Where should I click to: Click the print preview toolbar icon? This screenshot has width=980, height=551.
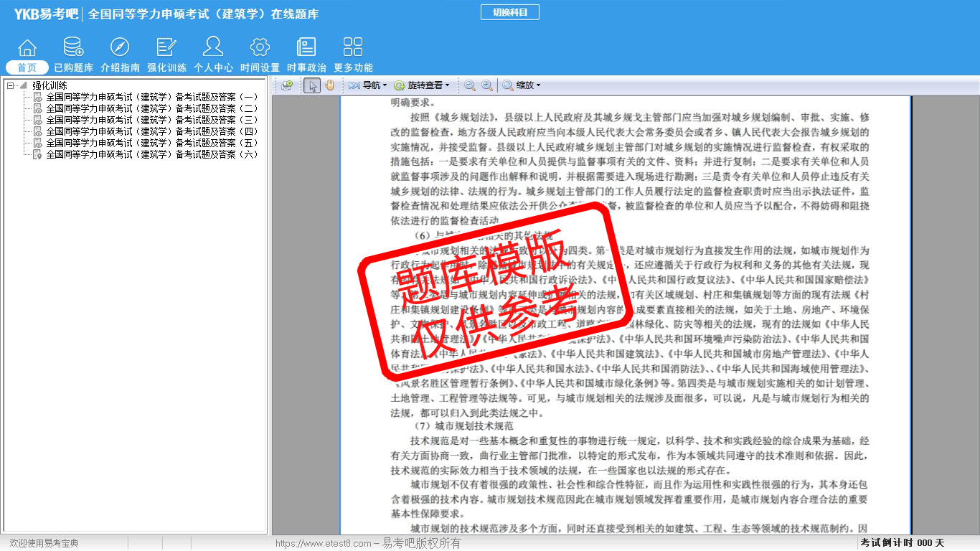coord(287,85)
